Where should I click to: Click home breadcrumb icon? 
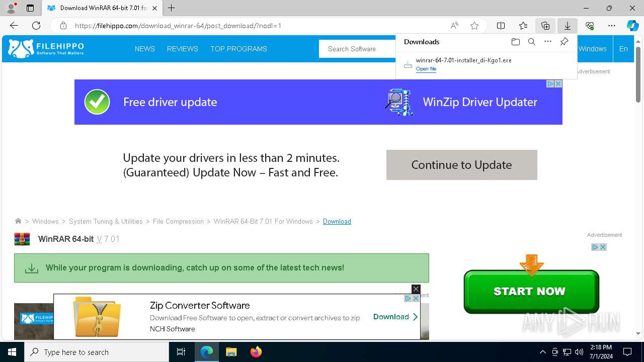pyautogui.click(x=18, y=221)
